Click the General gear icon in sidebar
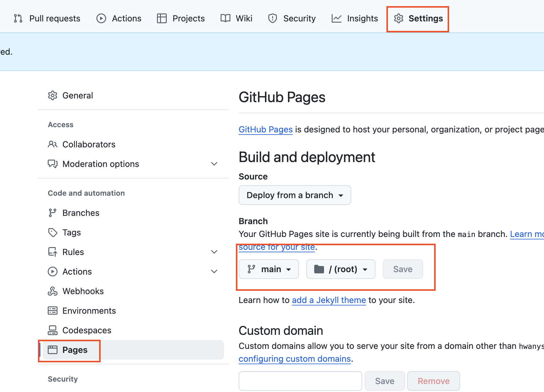Image resolution: width=544 pixels, height=392 pixels. click(53, 95)
